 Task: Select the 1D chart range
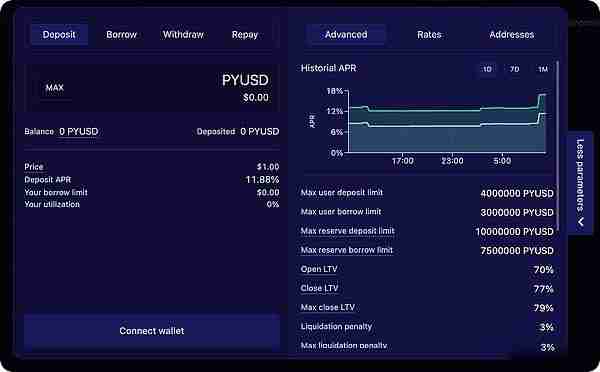click(x=487, y=69)
